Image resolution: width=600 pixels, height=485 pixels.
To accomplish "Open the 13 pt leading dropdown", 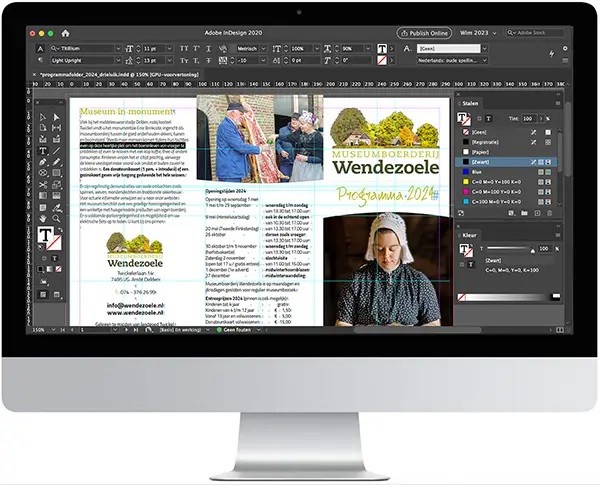I will [170, 60].
